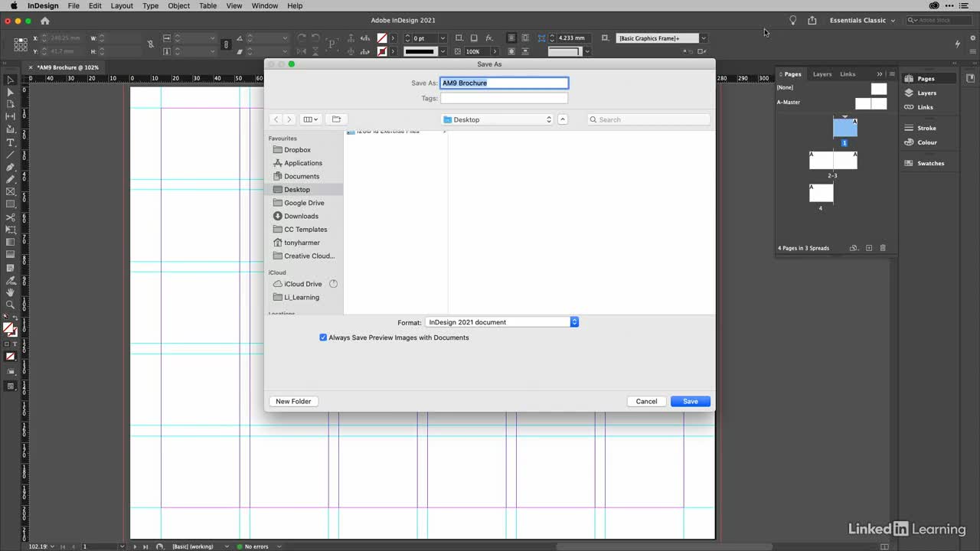Click the stroke colour swatch in control bar
The image size is (980, 551).
tap(382, 51)
